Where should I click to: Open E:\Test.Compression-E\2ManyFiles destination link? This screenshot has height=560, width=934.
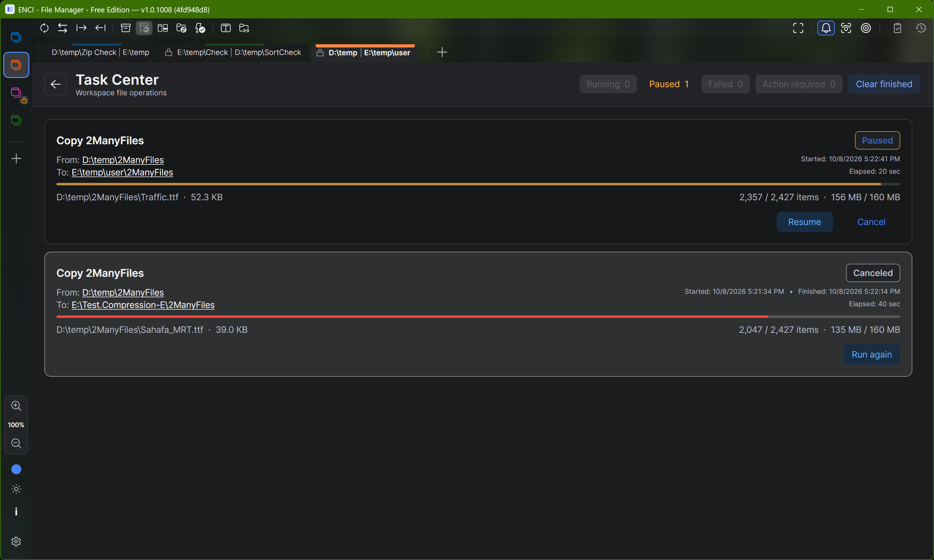143,305
